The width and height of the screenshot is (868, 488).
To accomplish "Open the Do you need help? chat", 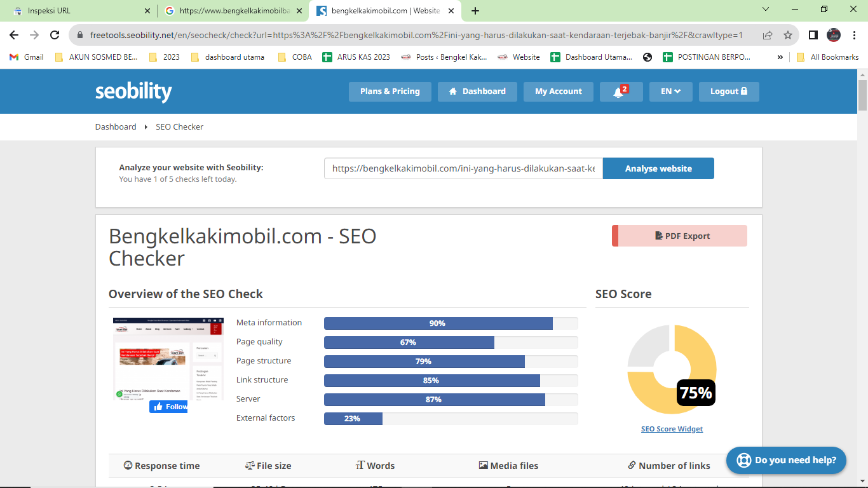I will point(786,460).
